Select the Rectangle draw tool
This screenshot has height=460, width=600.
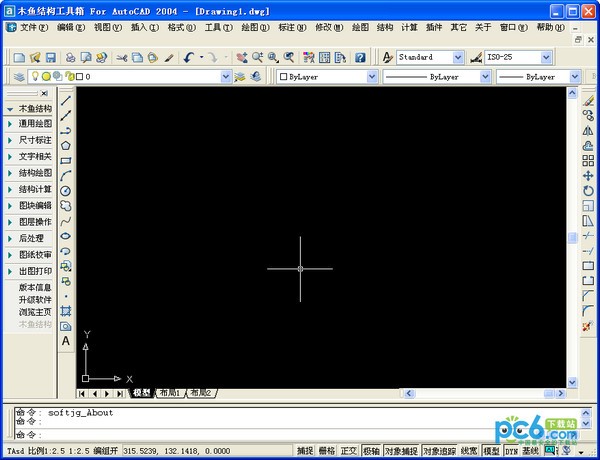coord(67,161)
